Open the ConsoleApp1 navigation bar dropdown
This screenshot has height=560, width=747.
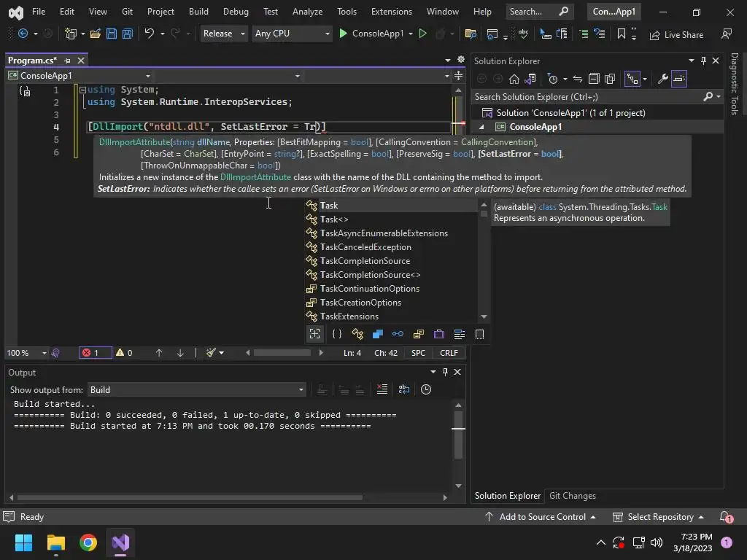(x=80, y=76)
